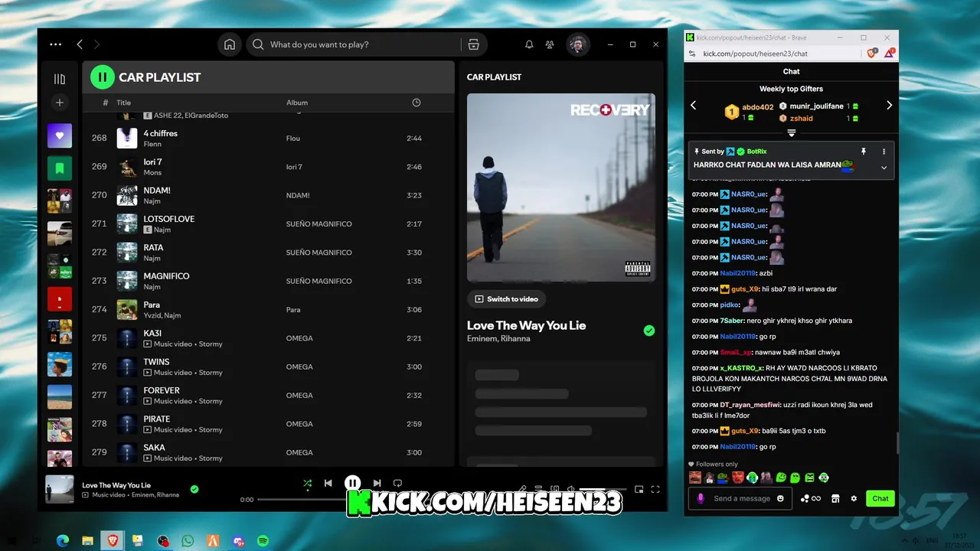Viewport: 980px width, 551px height.
Task: Sort by the Title column header
Action: click(123, 103)
